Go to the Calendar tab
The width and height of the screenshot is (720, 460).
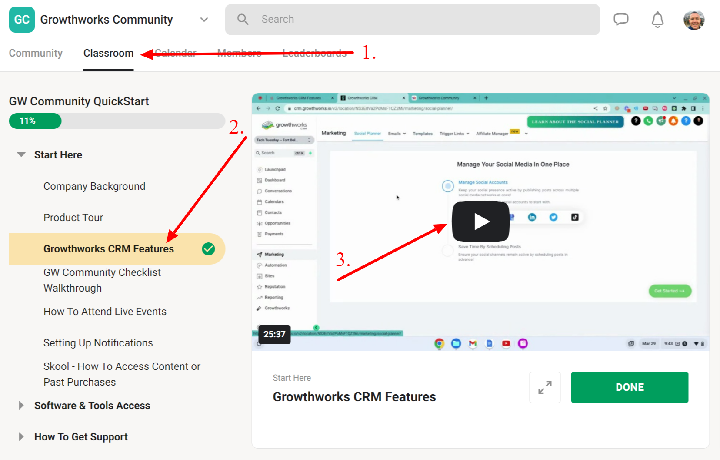(x=175, y=53)
